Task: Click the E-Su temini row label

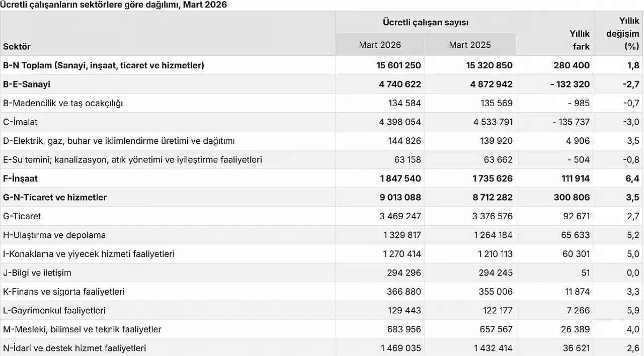Action: click(132, 160)
